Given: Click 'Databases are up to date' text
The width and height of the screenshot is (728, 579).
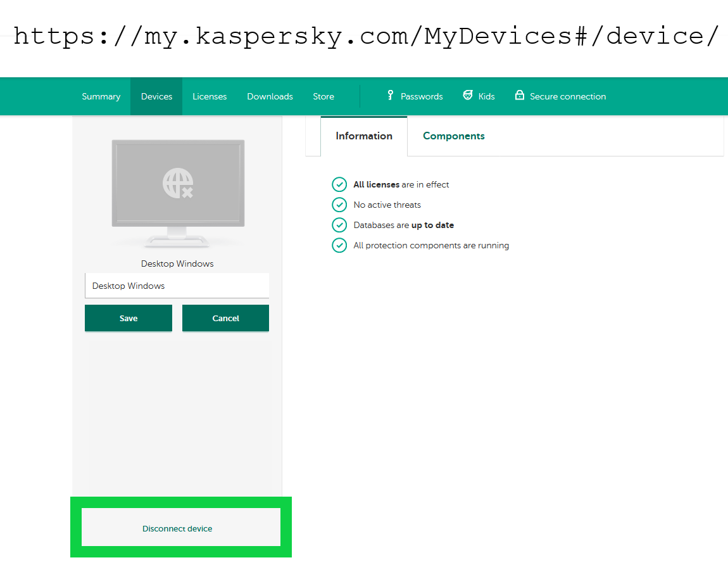Looking at the screenshot, I should click(403, 225).
